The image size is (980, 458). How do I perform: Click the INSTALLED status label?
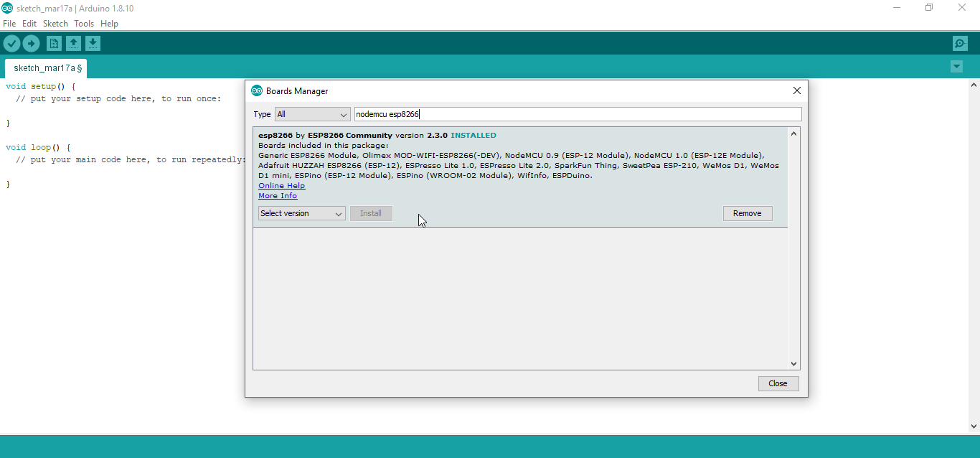pyautogui.click(x=473, y=135)
